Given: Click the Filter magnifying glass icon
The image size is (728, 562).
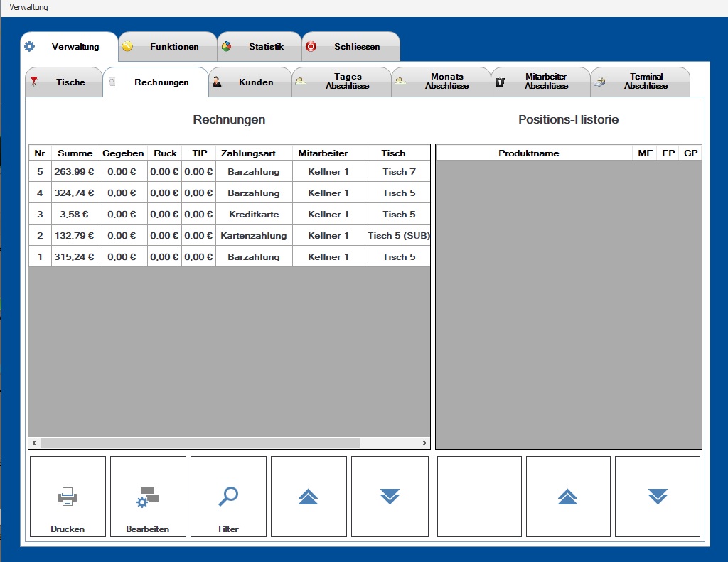Looking at the screenshot, I should (228, 497).
